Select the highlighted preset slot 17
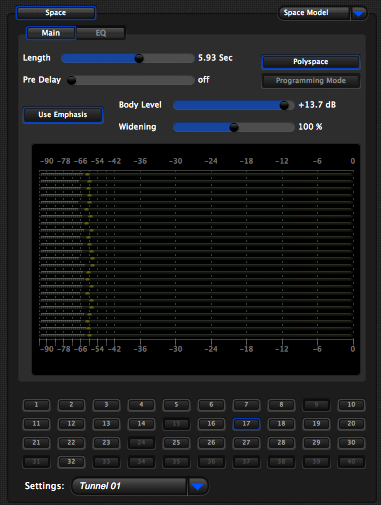 [x=246, y=424]
